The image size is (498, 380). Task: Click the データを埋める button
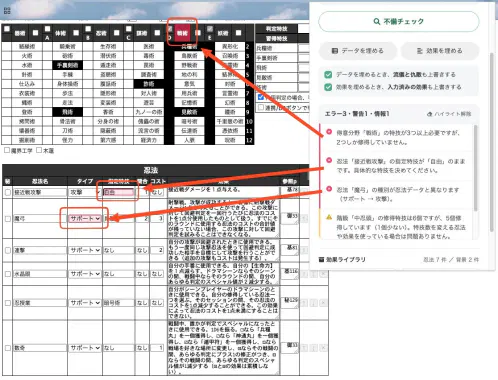358,51
